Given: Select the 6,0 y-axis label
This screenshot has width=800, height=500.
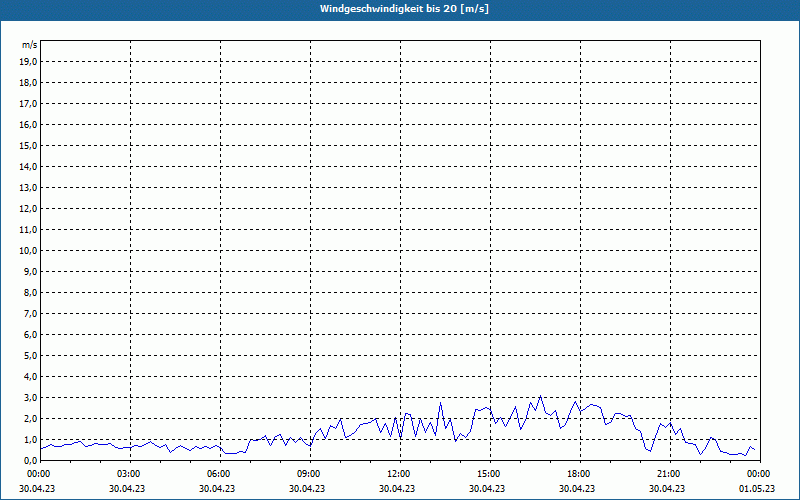Looking at the screenshot, I should point(30,335).
